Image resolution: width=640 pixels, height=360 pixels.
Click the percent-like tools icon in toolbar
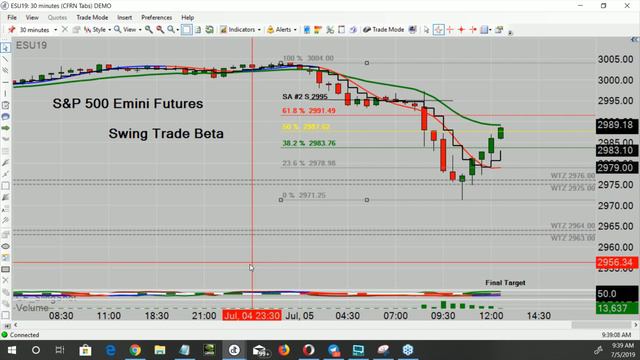330,29
